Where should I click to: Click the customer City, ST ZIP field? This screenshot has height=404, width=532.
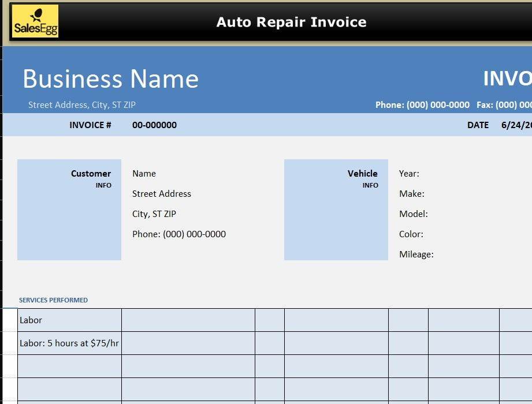(x=154, y=214)
